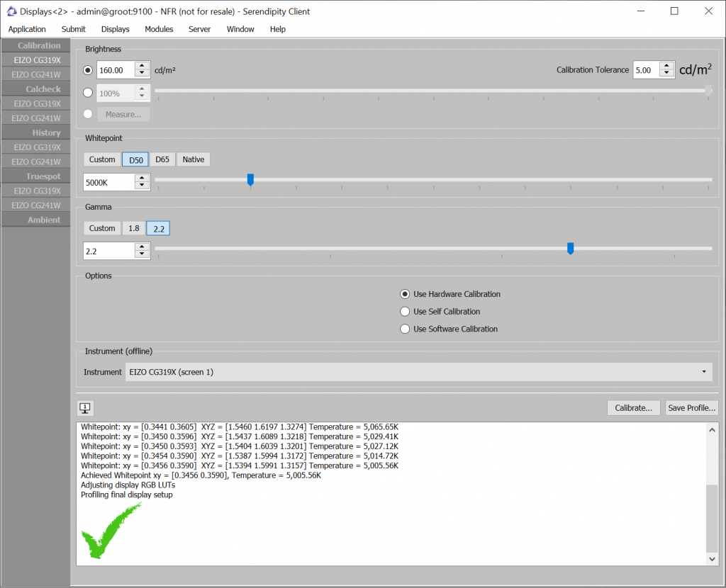Open the Instrument selection dropdown
The width and height of the screenshot is (726, 588).
coord(703,371)
